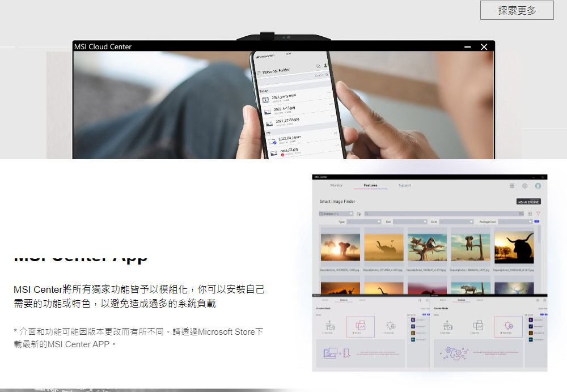The image size is (567, 392).
Task: Open settings gear in the right Creator Mode window
Action: pyautogui.click(x=544, y=300)
